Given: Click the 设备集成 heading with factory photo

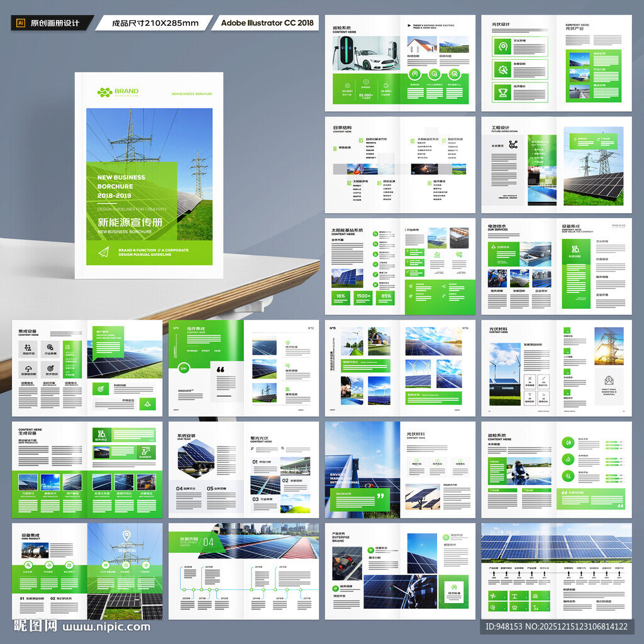Looking at the screenshot, I should [30, 536].
